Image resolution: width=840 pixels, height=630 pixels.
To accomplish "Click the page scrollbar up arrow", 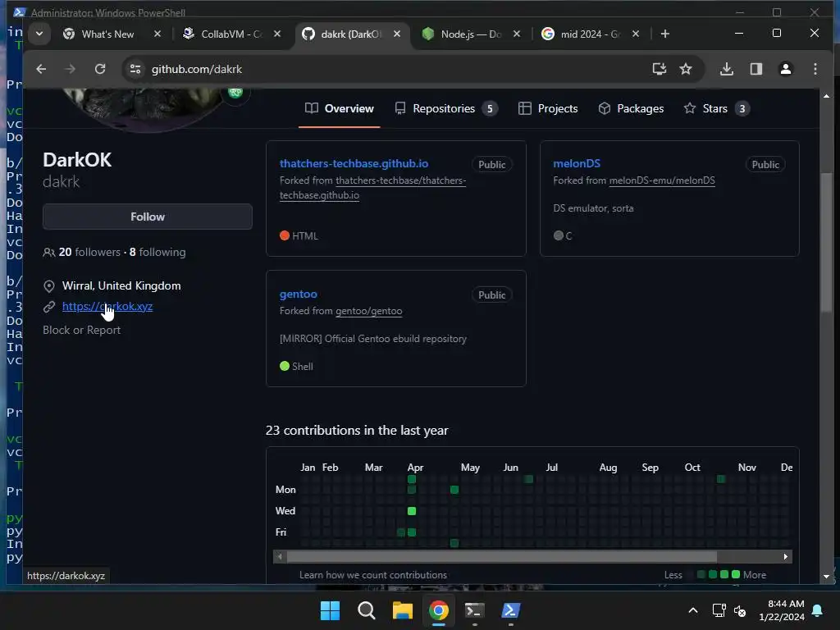I will (x=827, y=97).
